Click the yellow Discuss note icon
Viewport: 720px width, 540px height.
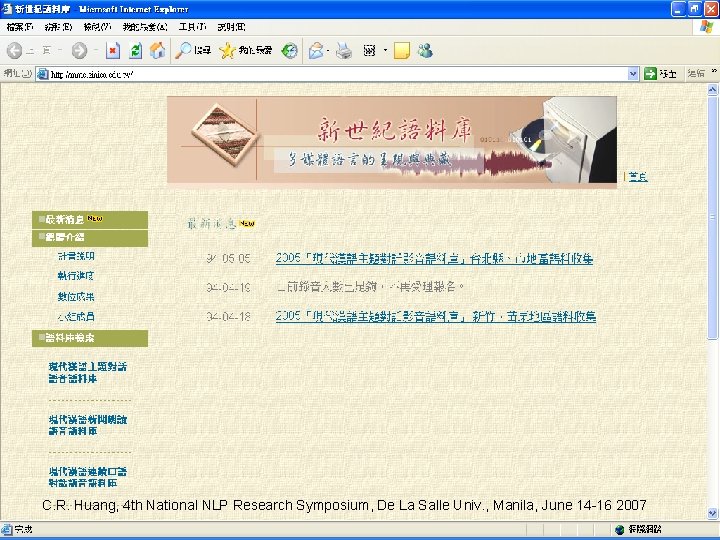402,51
